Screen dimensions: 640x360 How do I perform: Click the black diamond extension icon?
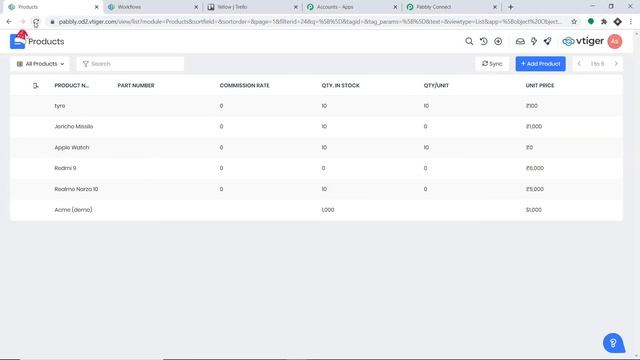[x=618, y=22]
